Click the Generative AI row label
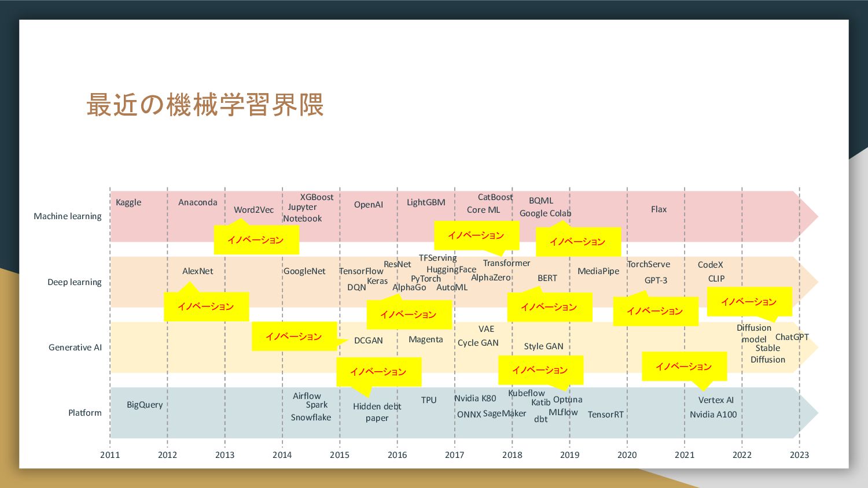This screenshot has height=488, width=868. point(75,347)
